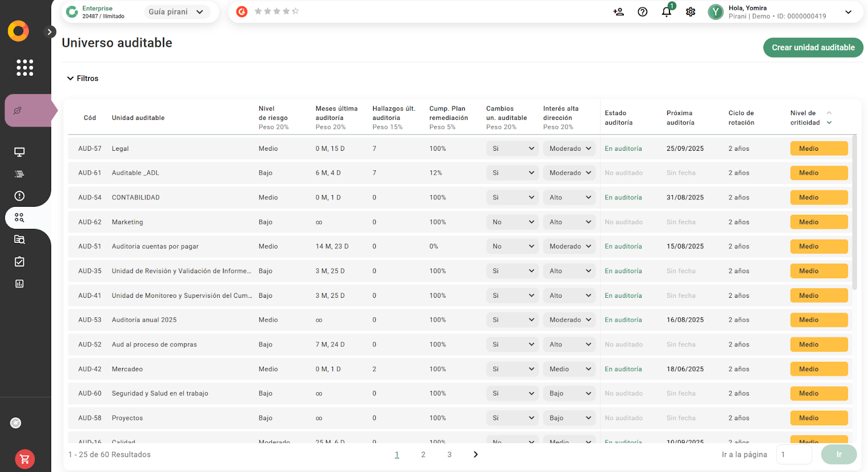This screenshot has height=472, width=868.
Task: Open the apps grid menu in sidebar
Action: pos(25,68)
